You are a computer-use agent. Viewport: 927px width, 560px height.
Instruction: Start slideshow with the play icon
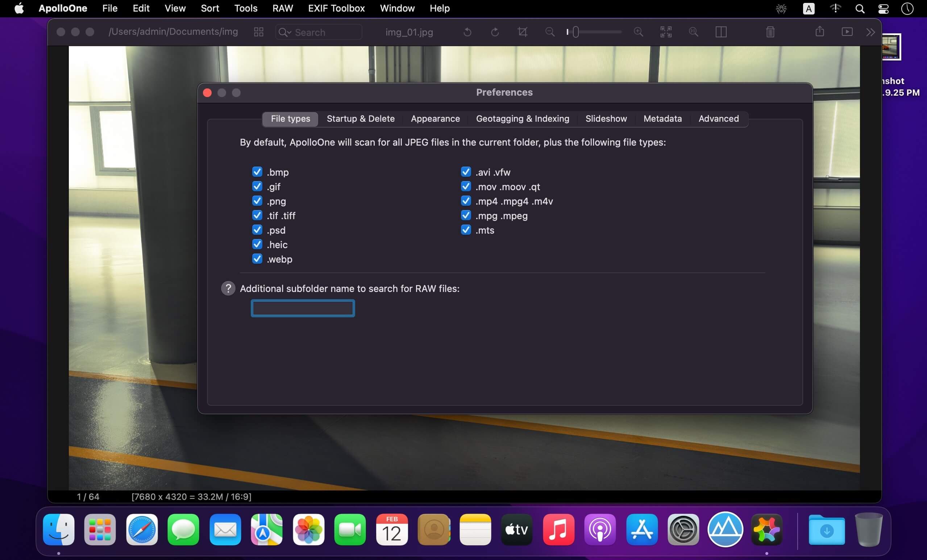847,32
